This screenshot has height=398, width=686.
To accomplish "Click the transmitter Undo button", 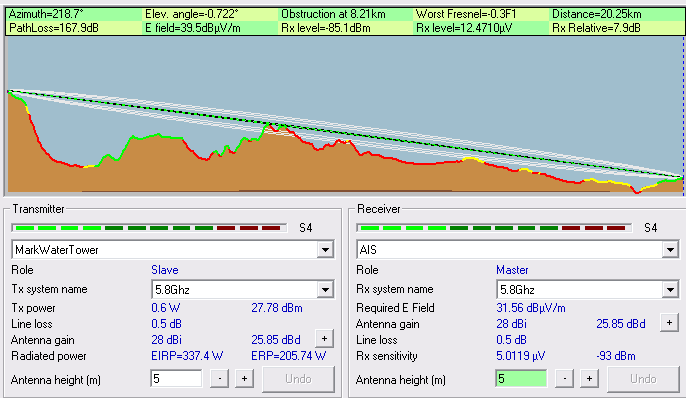I will [x=298, y=379].
